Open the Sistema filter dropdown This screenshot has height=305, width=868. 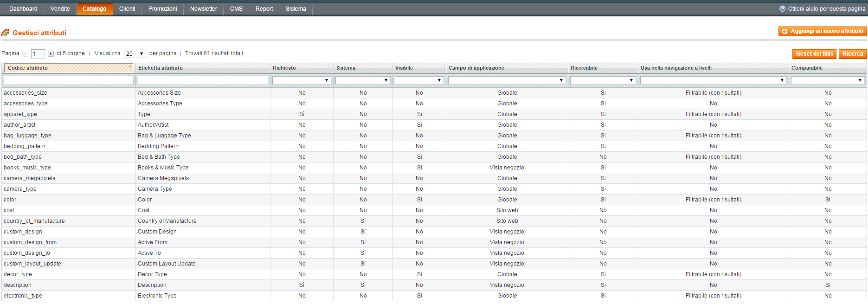[363, 80]
